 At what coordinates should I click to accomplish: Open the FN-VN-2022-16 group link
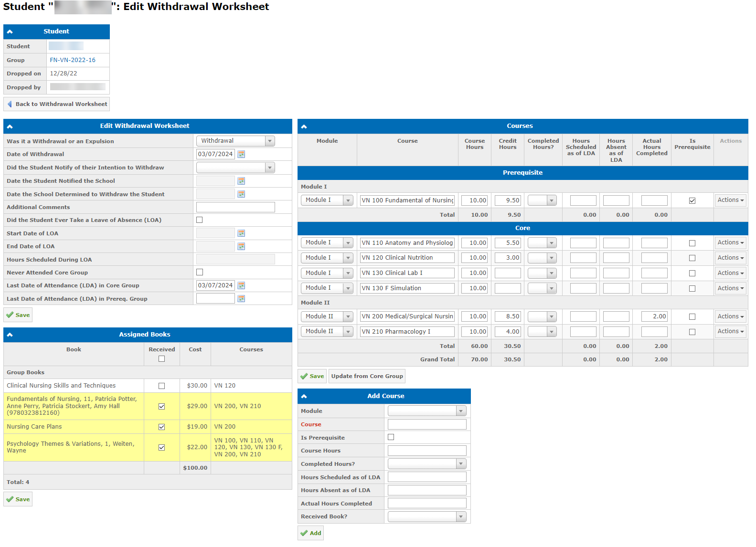(73, 60)
